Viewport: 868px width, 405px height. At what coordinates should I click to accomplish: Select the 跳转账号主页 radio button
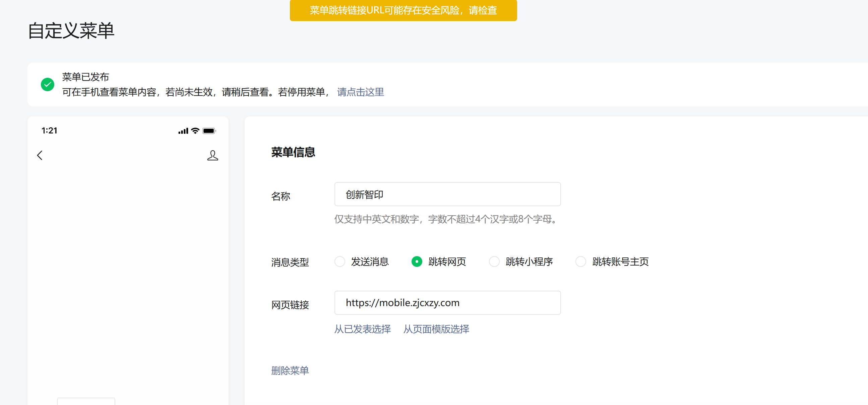pos(580,262)
